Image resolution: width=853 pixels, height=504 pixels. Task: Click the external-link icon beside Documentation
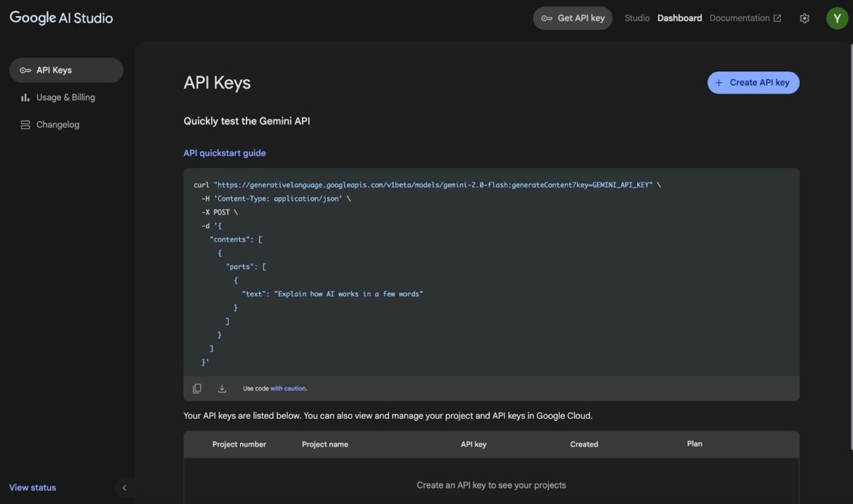pyautogui.click(x=777, y=19)
